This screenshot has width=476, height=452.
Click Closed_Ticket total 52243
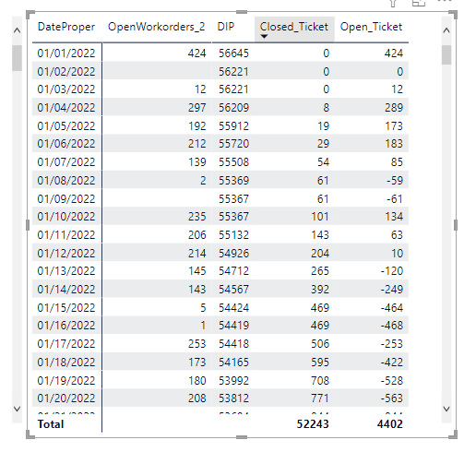313,424
